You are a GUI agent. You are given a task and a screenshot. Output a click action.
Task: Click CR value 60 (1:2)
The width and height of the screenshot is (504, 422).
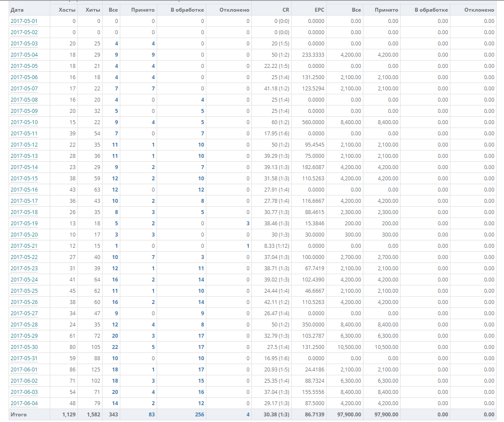pos(280,122)
